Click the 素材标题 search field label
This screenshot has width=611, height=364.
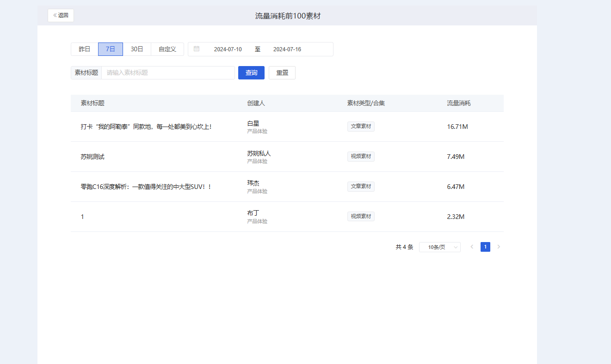click(x=86, y=73)
